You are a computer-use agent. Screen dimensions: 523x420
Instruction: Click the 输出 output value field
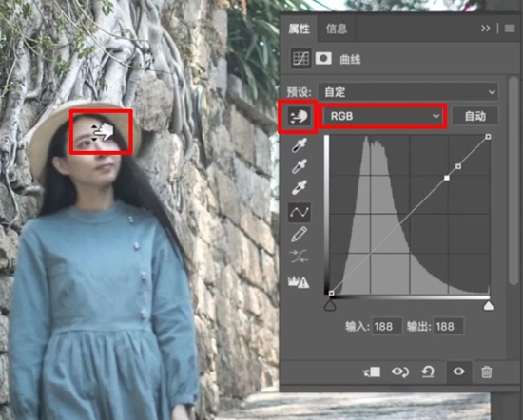pyautogui.click(x=449, y=326)
